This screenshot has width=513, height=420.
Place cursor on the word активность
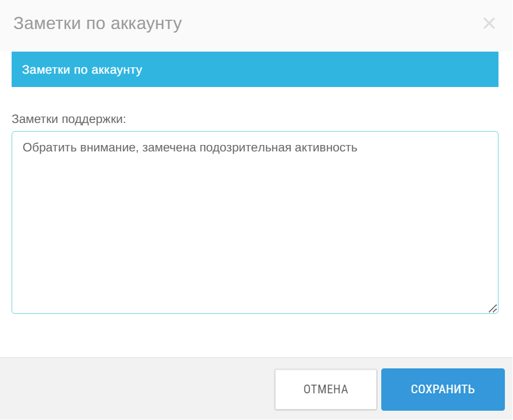(x=326, y=147)
